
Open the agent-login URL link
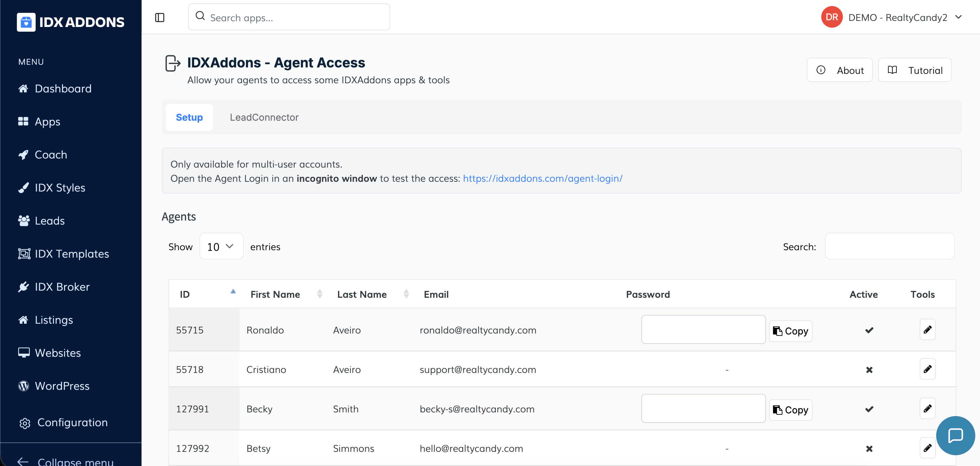(x=543, y=178)
